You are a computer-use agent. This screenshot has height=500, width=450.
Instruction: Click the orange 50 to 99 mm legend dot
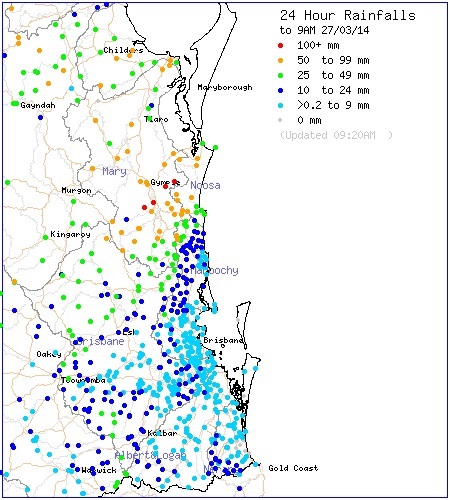tap(281, 60)
